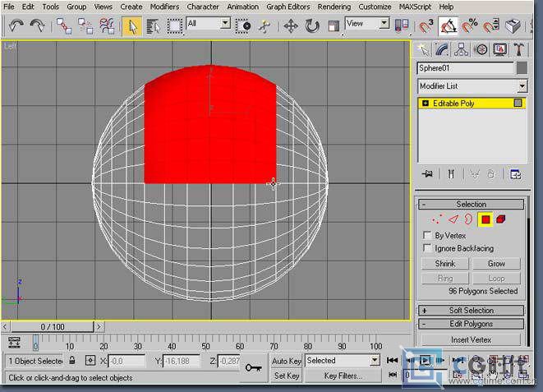Collapse the Edit Polygons rollout
The height and width of the screenshot is (392, 543).
tap(471, 324)
